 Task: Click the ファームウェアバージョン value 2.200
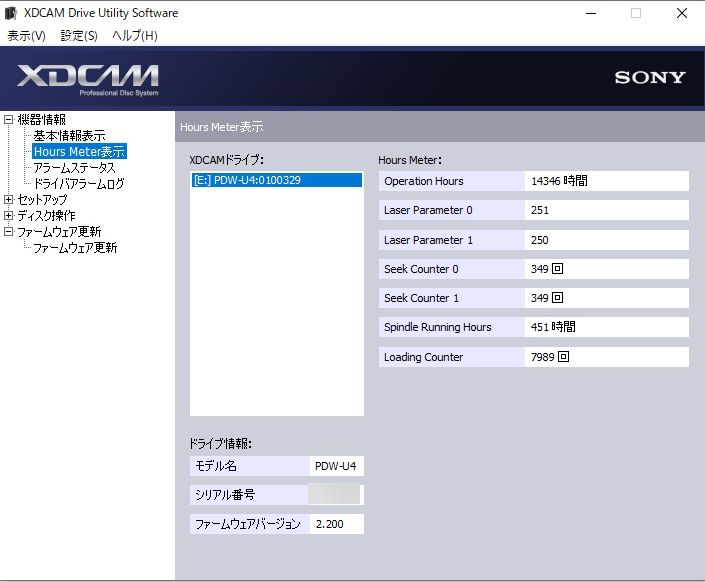coord(336,524)
